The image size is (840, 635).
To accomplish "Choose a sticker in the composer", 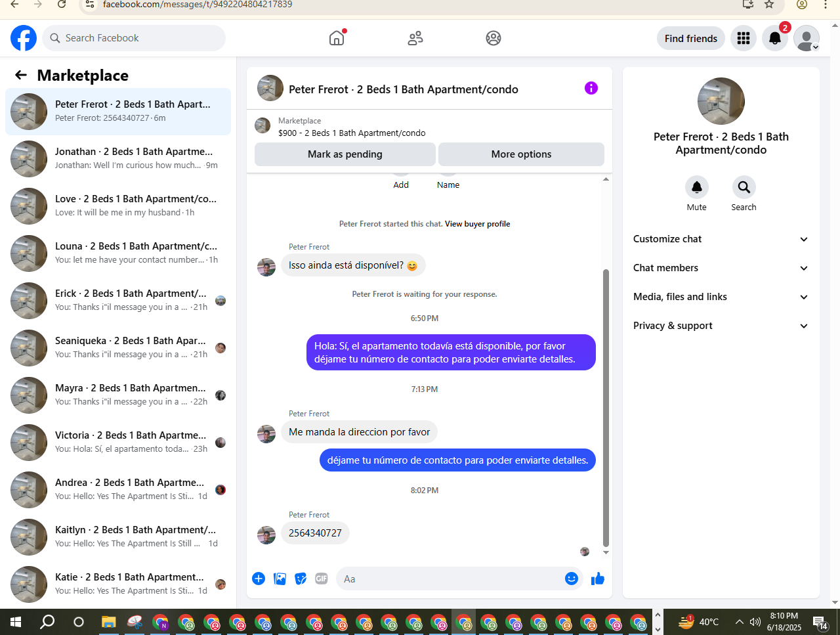I will tap(301, 579).
